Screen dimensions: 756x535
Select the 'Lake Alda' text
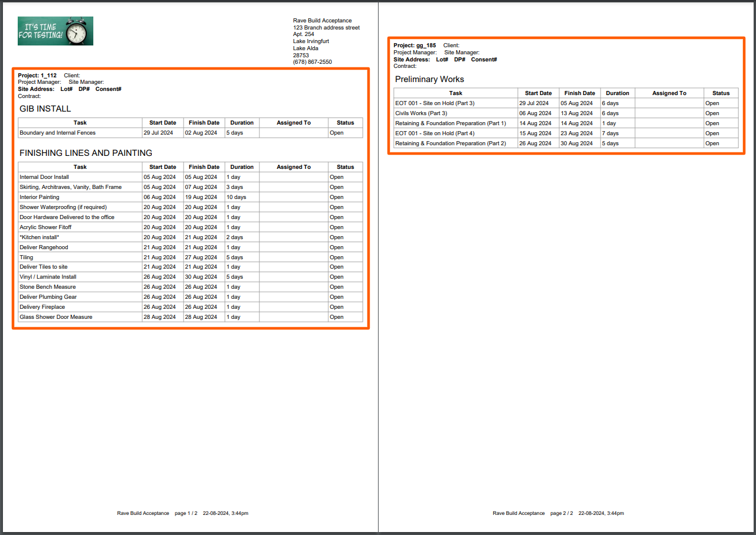point(305,48)
